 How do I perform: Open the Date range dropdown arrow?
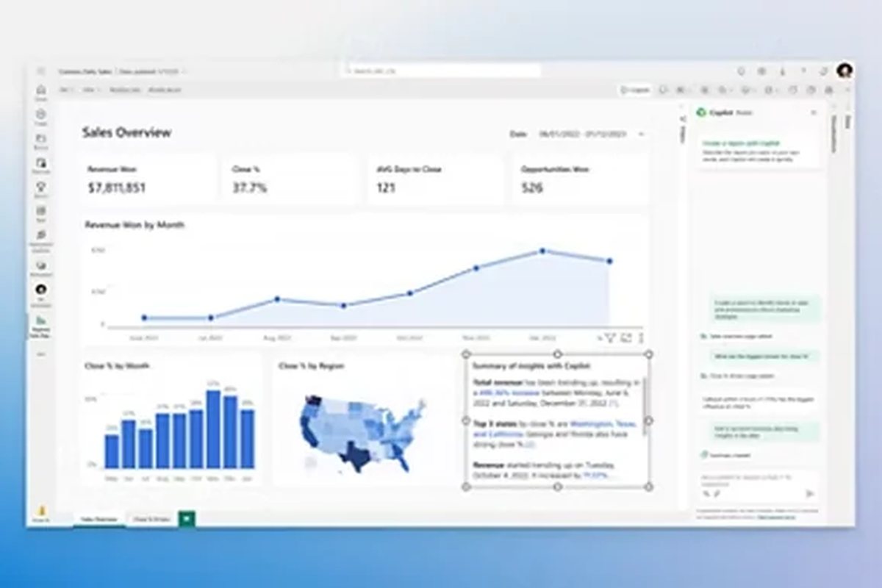[x=641, y=135]
